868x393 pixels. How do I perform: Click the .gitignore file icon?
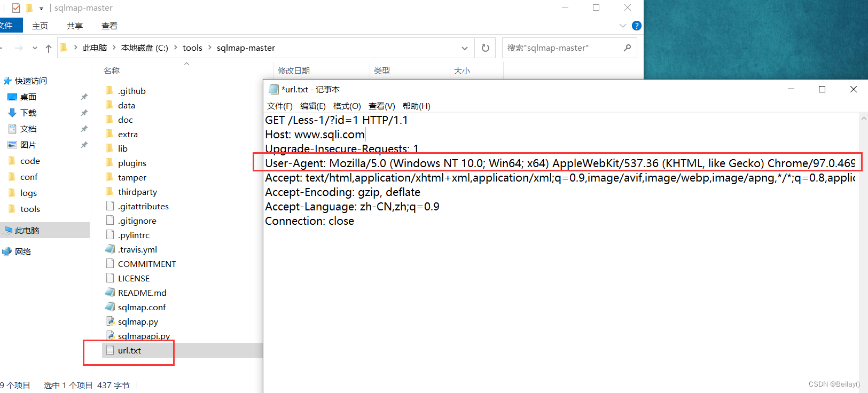pyautogui.click(x=110, y=220)
